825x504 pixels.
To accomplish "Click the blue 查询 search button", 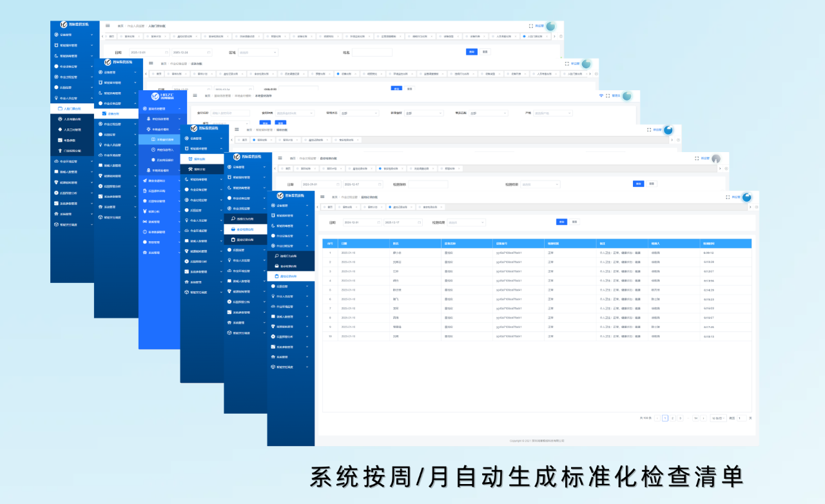I will [561, 221].
